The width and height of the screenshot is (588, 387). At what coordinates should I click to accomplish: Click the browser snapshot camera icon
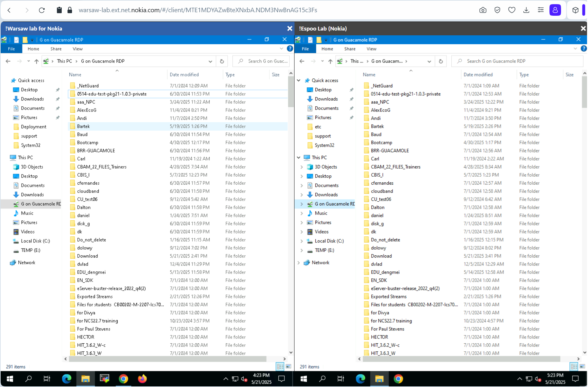point(483,10)
